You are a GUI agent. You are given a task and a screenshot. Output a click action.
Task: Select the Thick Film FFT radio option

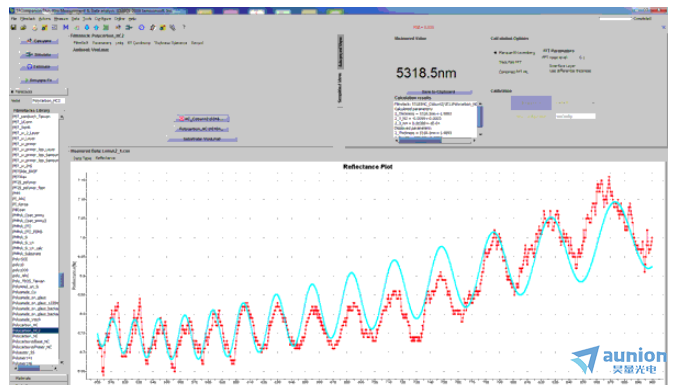[510, 62]
